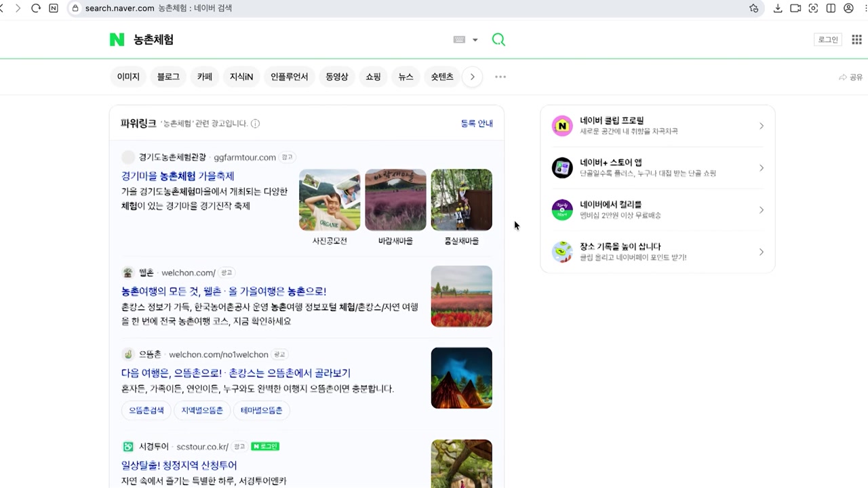
Task: Open the 바람새마을 thumbnail image
Action: tap(395, 200)
